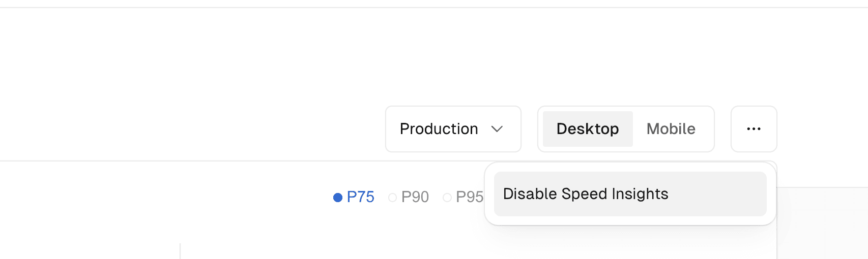
Task: Select the P75 percentile option
Action: tap(354, 197)
